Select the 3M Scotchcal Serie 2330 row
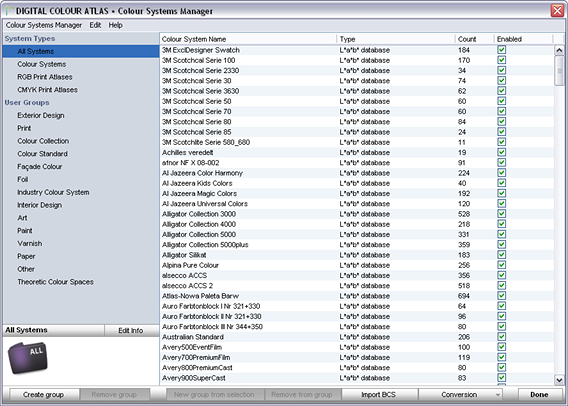The image size is (568, 406). pos(357,70)
